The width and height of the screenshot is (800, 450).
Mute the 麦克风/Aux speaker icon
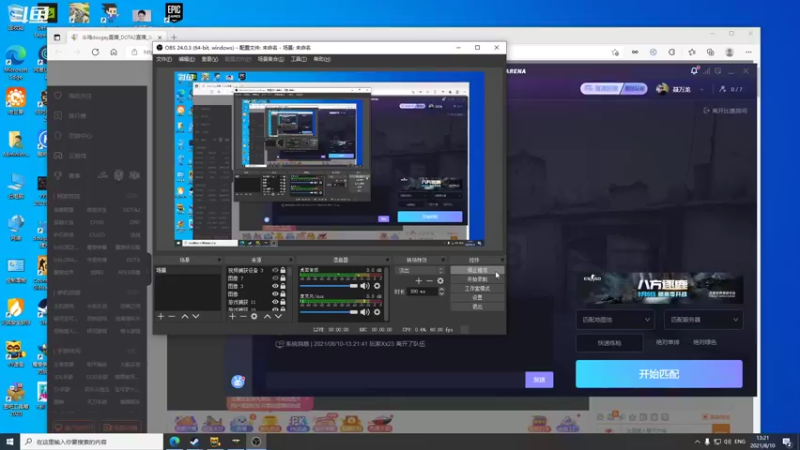[365, 312]
